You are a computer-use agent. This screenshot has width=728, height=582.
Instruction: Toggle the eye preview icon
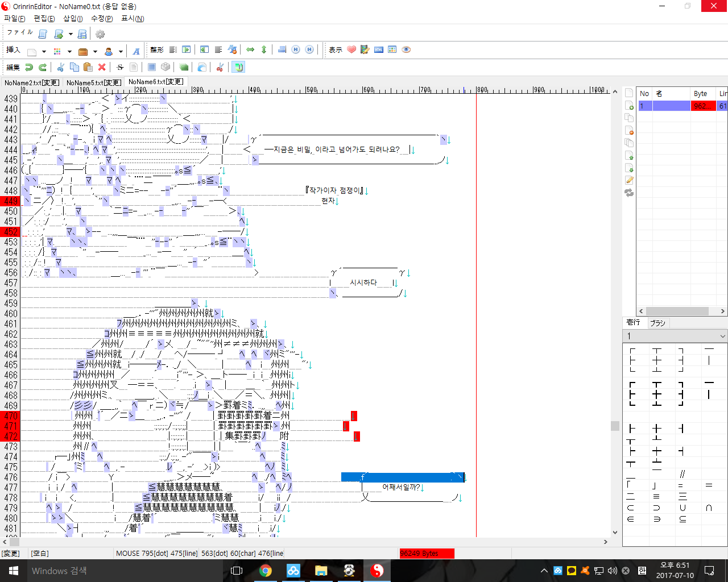(406, 50)
